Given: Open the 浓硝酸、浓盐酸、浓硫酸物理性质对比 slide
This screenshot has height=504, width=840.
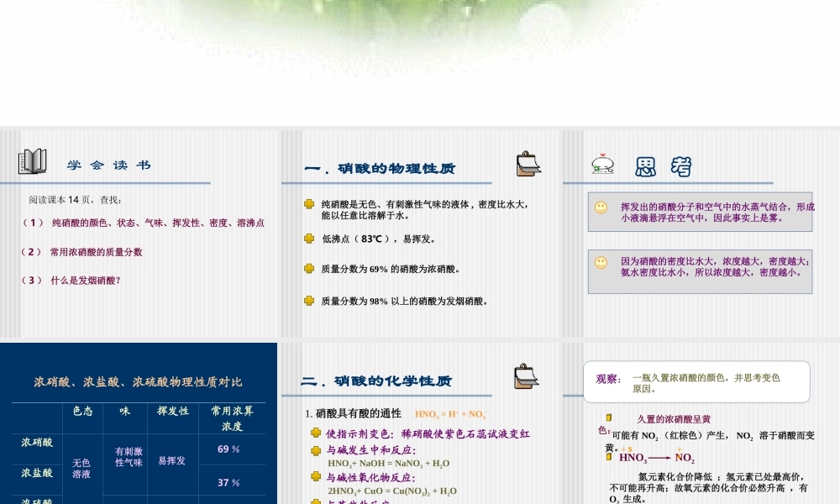Looking at the screenshot, I should pyautogui.click(x=139, y=423).
